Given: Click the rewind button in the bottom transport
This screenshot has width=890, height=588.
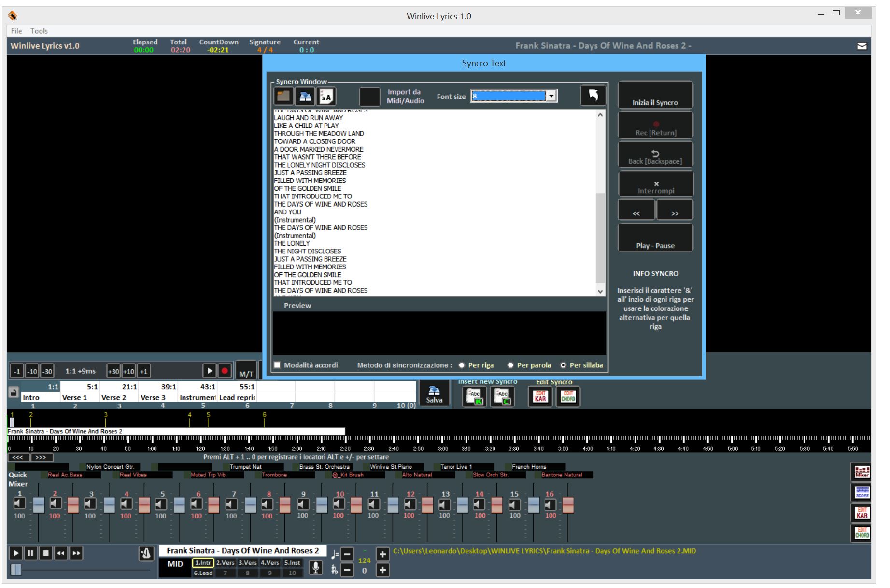Looking at the screenshot, I should pos(61,553).
